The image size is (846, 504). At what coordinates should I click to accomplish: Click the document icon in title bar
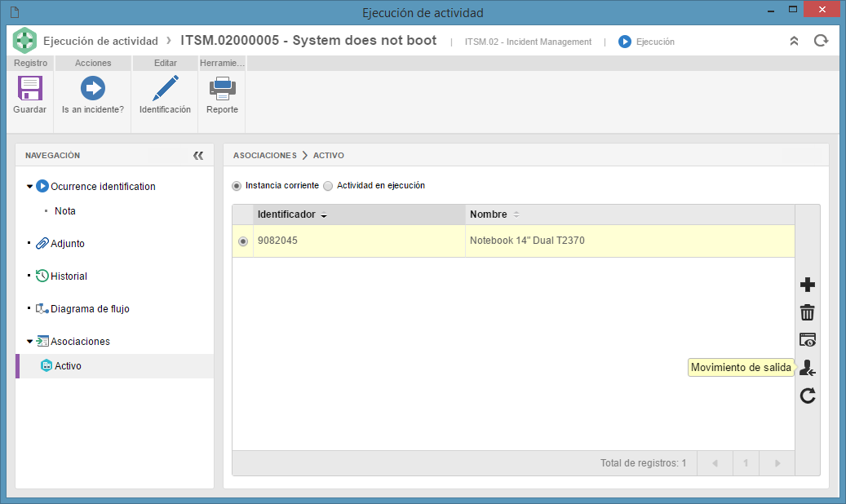15,12
